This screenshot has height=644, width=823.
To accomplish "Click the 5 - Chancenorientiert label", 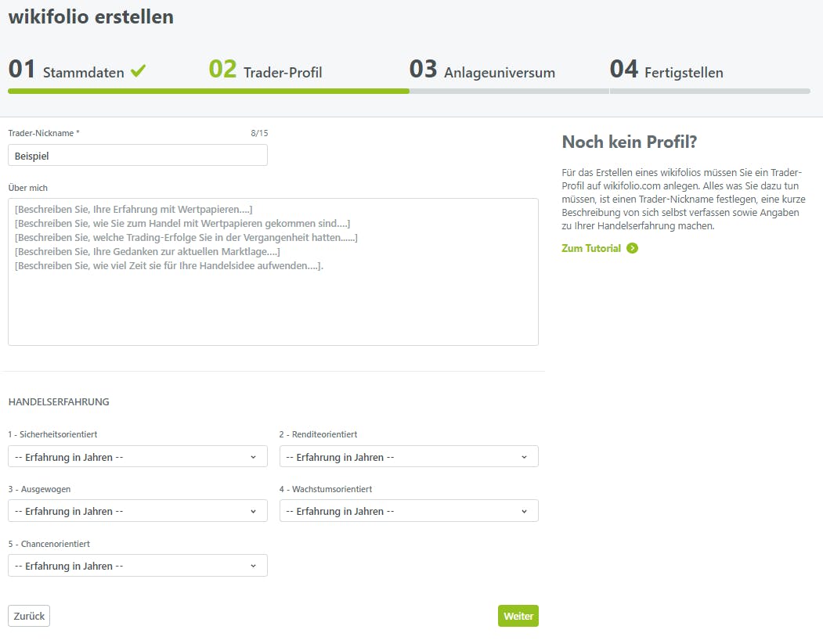I will tap(49, 544).
